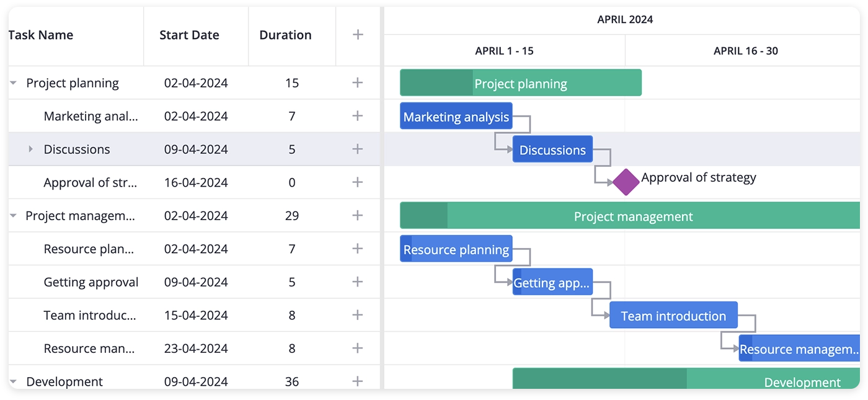Expand the Discussions subtask group
The image size is (868, 400).
[x=30, y=149]
